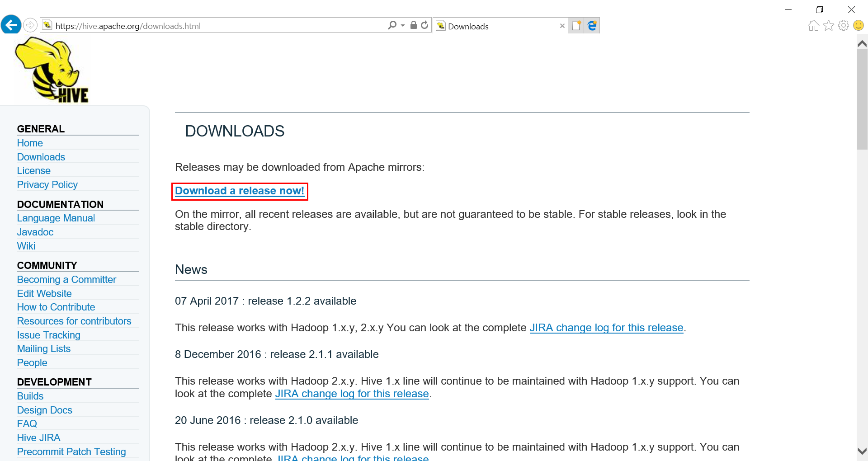Click the News section heading
Screen dimensions: 868x461
[191, 270]
